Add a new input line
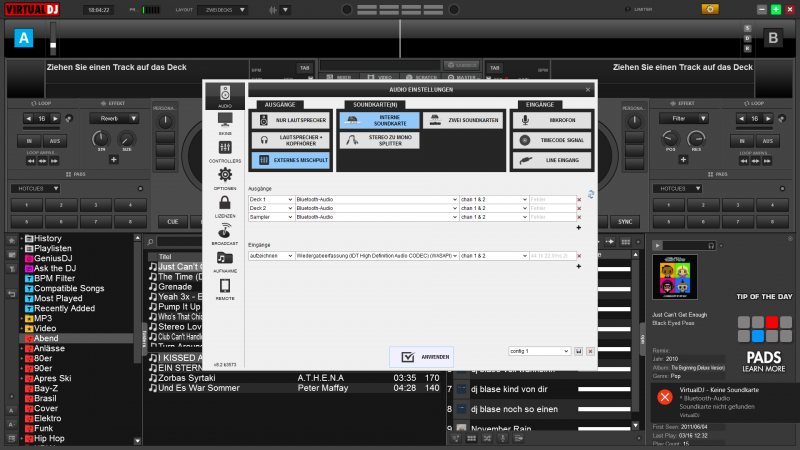This screenshot has height=450, width=800. click(579, 266)
